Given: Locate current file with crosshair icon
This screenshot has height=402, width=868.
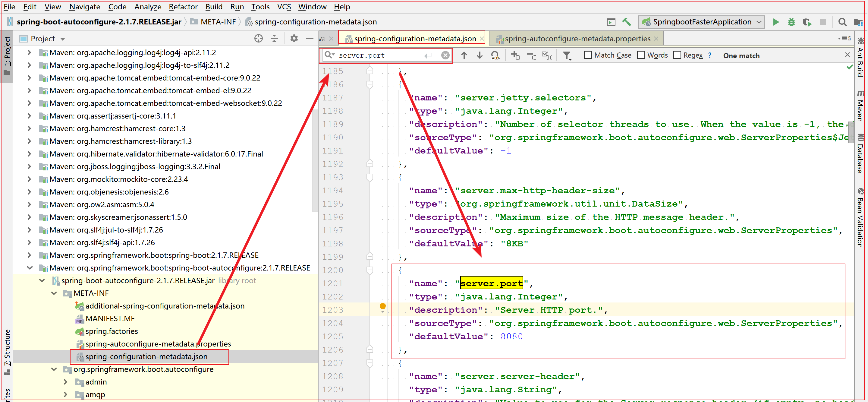Looking at the screenshot, I should [259, 39].
